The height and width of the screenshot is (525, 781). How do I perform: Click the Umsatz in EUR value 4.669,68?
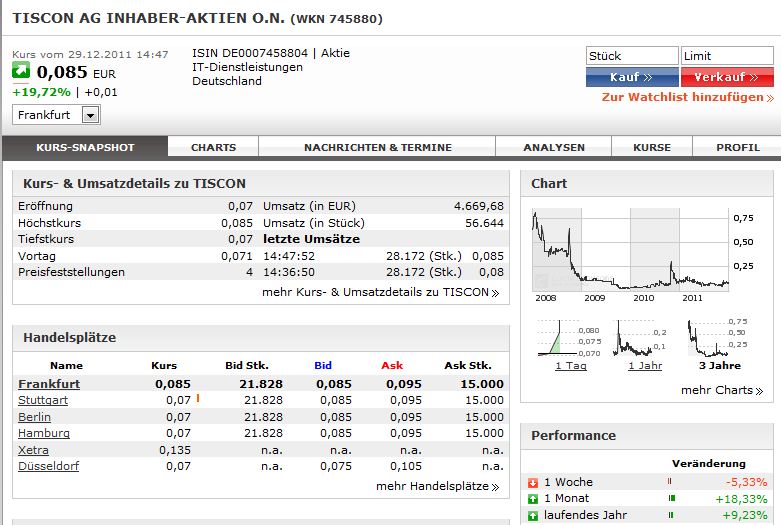[479, 206]
